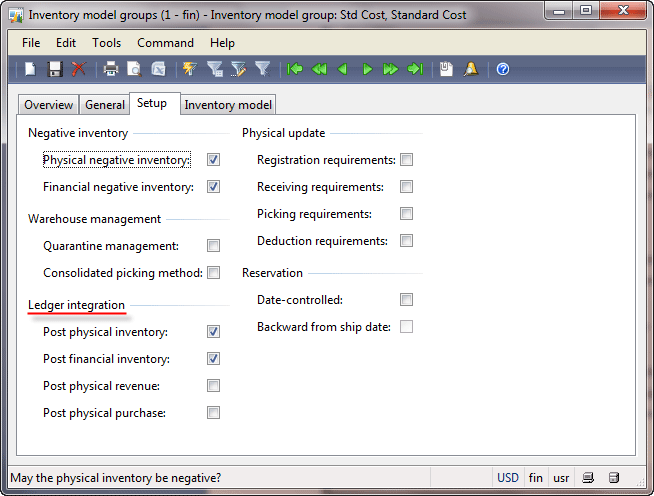Click the Reservation heading
654x496 pixels.
(x=272, y=273)
